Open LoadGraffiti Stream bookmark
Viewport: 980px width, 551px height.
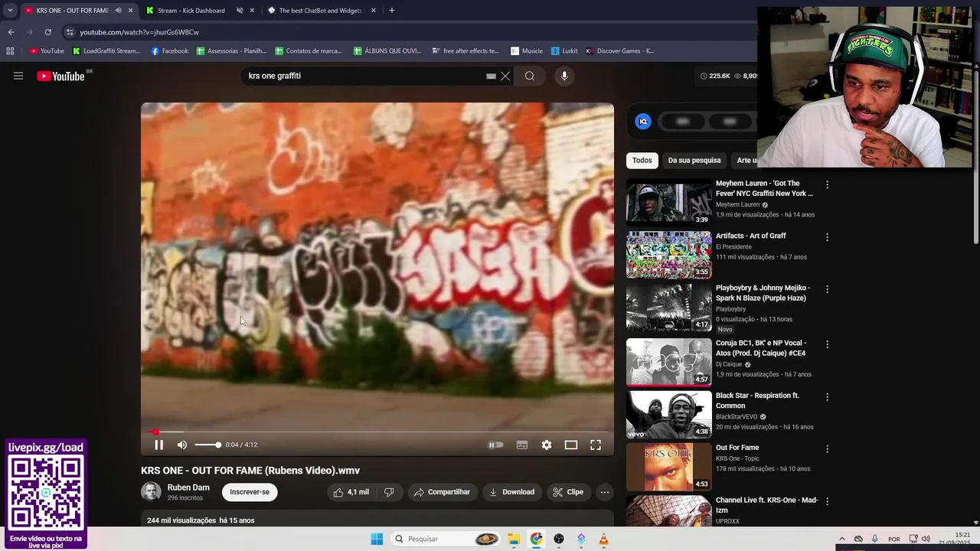pos(106,51)
